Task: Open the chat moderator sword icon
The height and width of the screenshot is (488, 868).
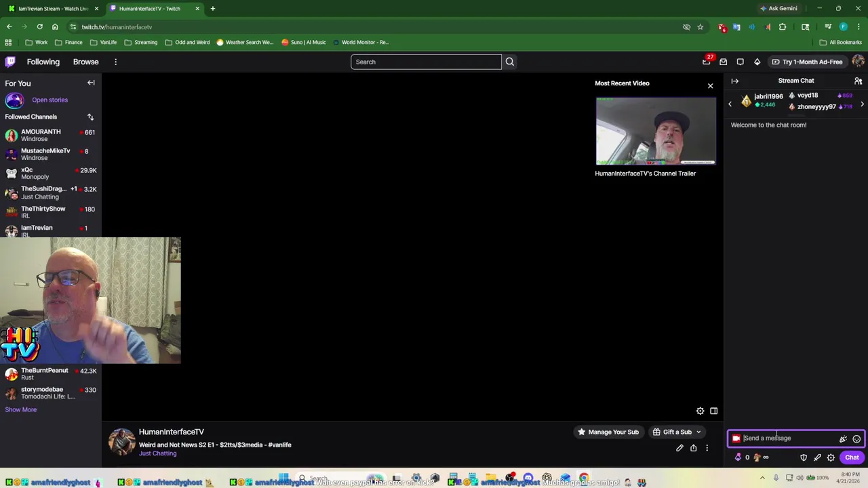Action: point(817,457)
